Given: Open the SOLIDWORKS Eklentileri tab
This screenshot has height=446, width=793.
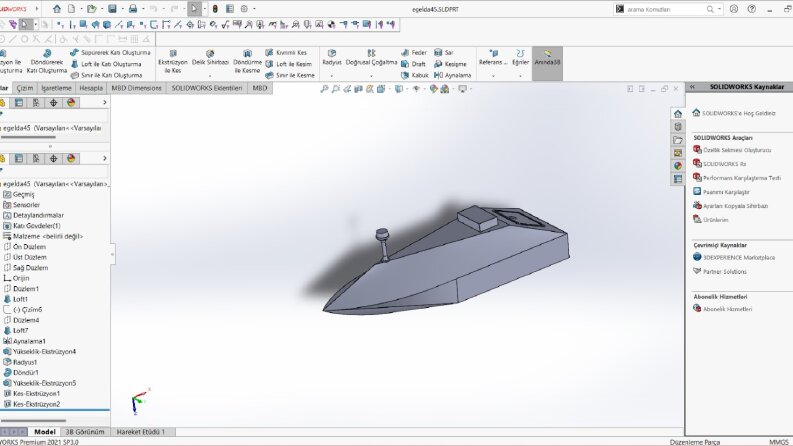Looking at the screenshot, I should 207,88.
